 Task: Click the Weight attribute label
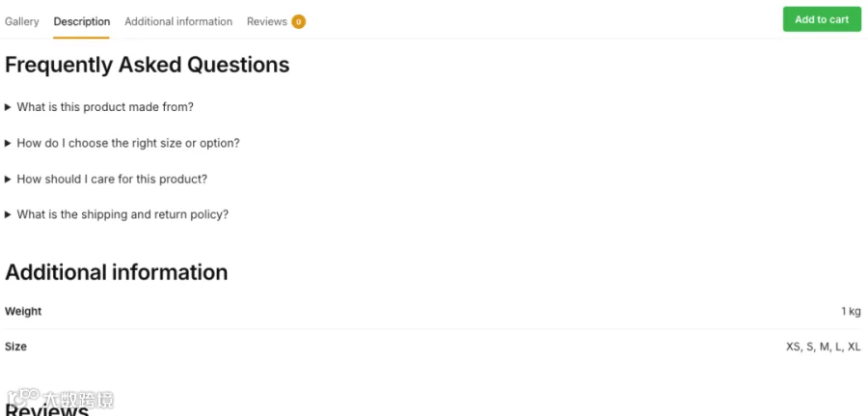(x=23, y=312)
